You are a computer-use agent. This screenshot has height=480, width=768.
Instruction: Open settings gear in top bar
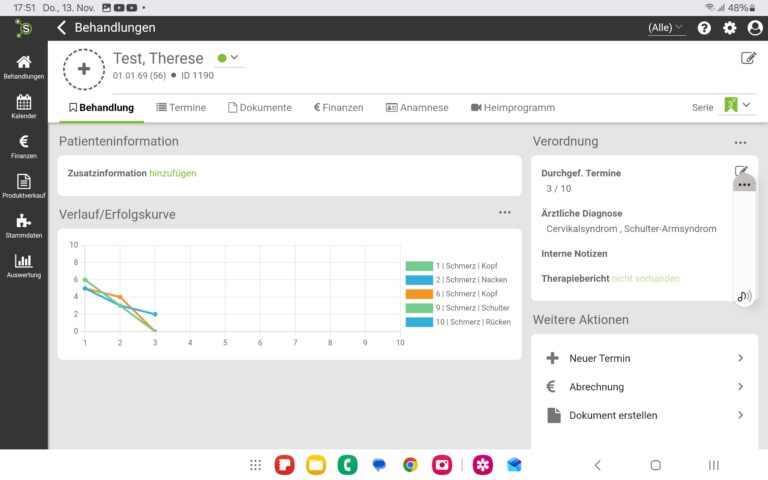pos(729,28)
